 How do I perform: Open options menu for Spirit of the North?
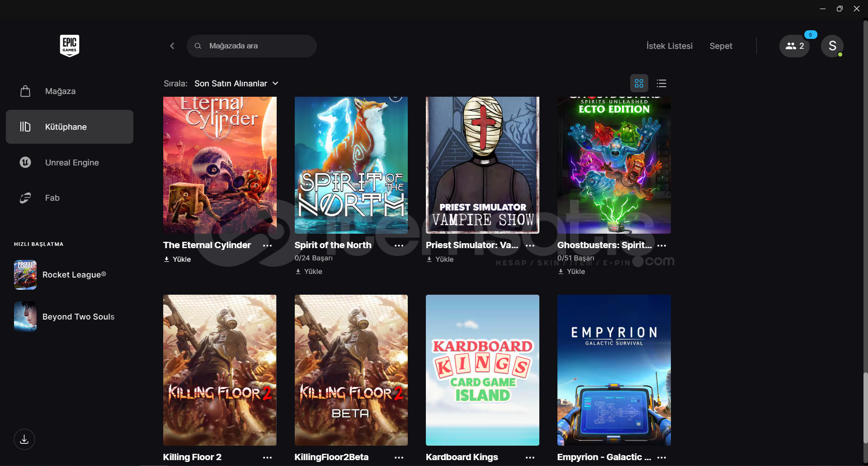click(x=399, y=245)
